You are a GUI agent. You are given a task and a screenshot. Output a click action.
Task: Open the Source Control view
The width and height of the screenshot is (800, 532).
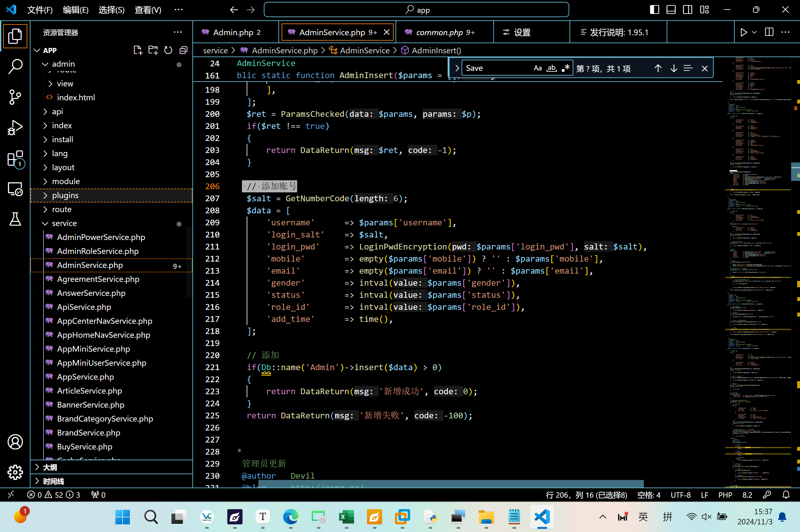(x=15, y=97)
